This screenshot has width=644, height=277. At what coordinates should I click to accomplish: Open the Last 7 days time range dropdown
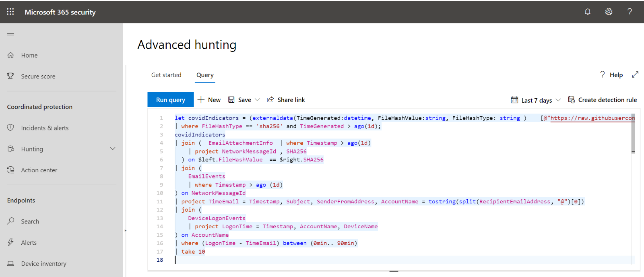click(537, 100)
